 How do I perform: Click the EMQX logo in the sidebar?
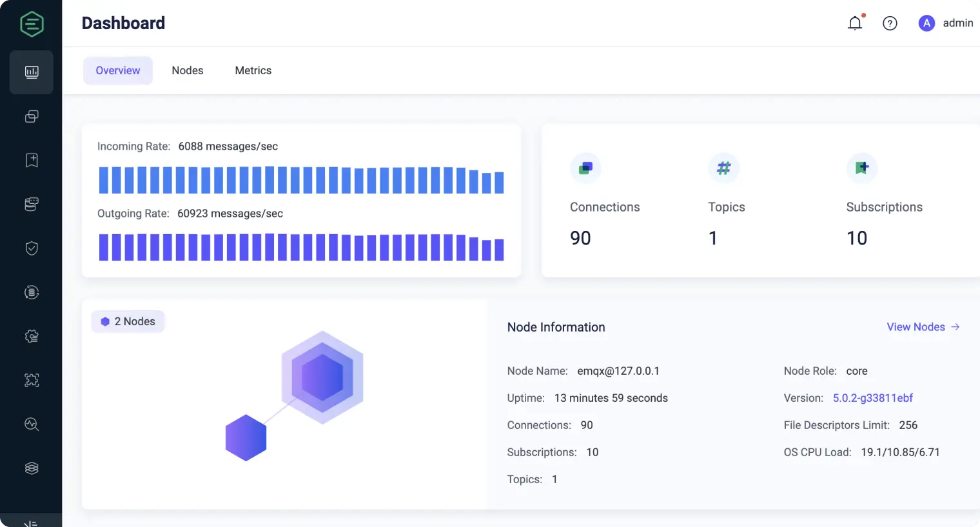coord(32,25)
